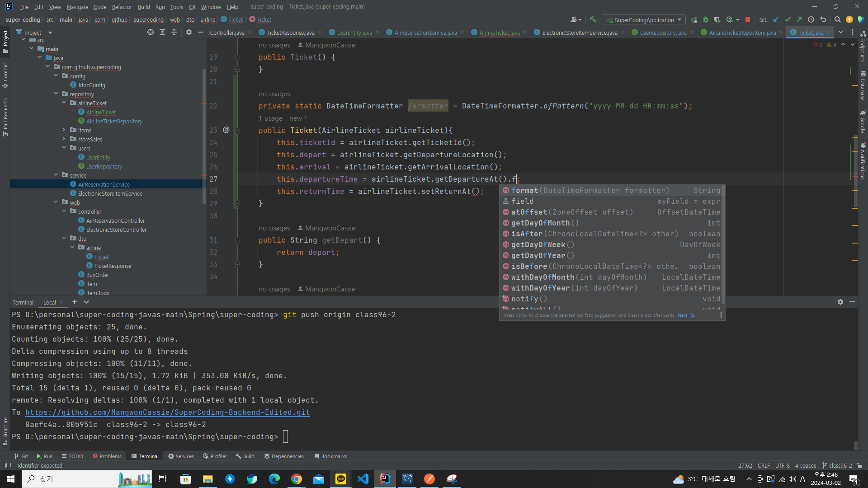Screen dimensions: 868x488
Task: Open Terminal settings gear icon
Action: (840, 302)
